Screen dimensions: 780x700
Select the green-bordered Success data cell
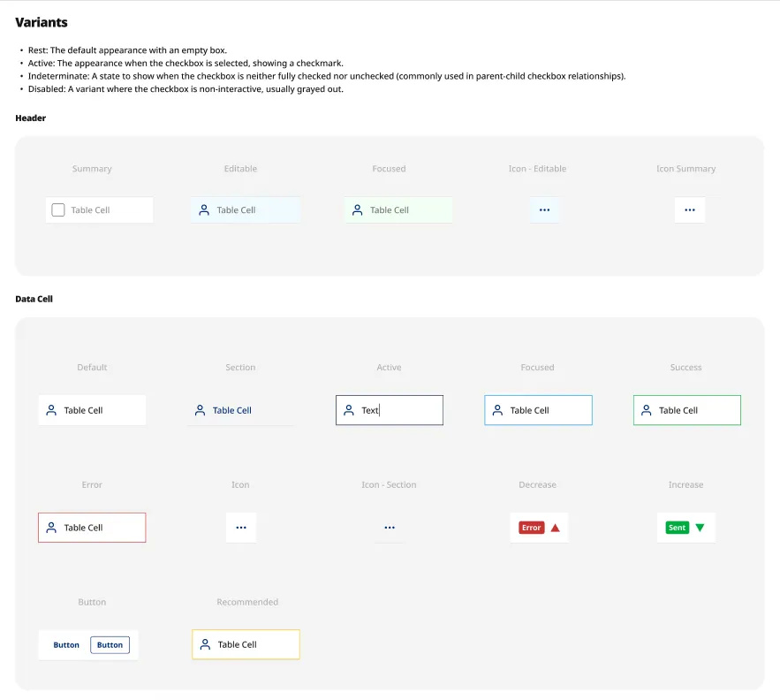click(687, 410)
